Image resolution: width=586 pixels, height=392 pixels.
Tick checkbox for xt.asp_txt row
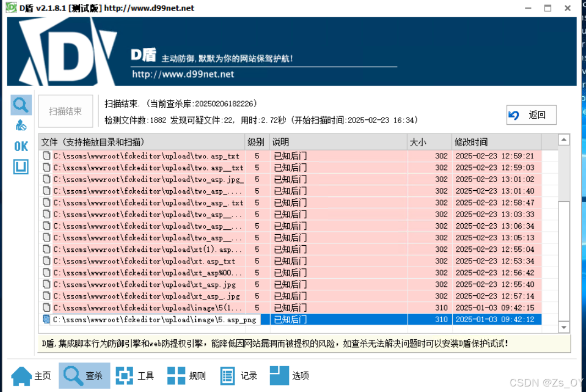coord(46,261)
